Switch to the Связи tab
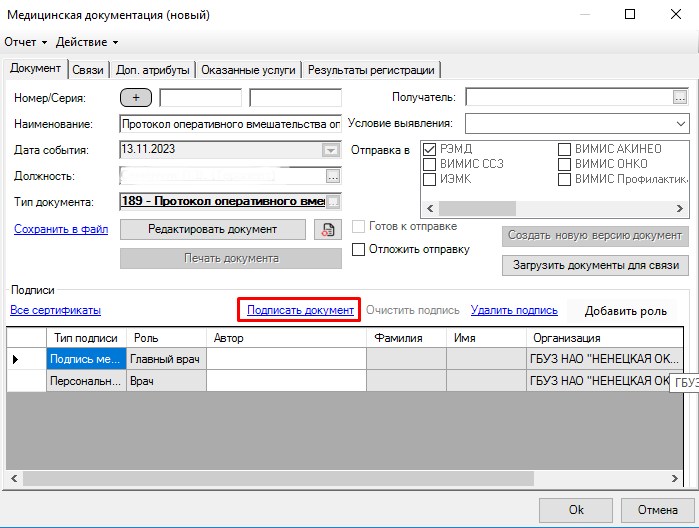The width and height of the screenshot is (699, 528). click(x=88, y=70)
